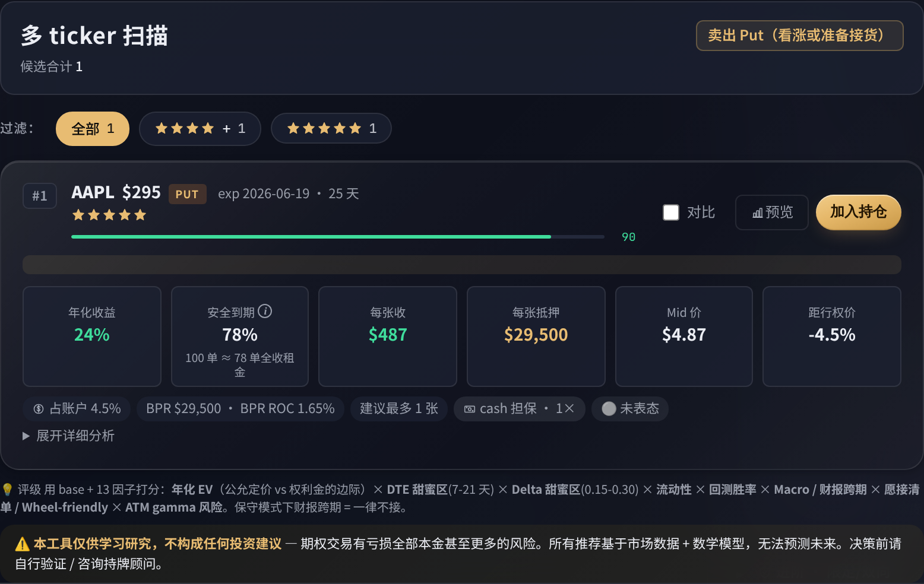Click the 安全到期 78% value

click(240, 335)
